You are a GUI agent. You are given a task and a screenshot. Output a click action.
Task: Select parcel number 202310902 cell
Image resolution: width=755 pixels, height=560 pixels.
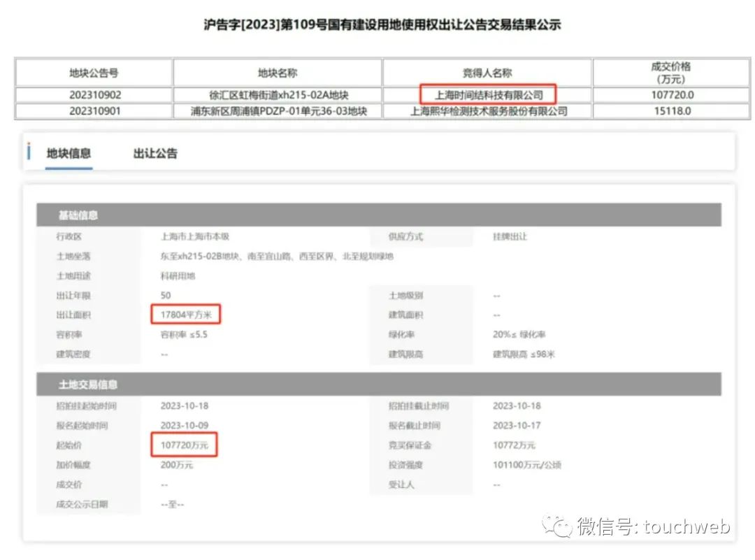point(95,95)
